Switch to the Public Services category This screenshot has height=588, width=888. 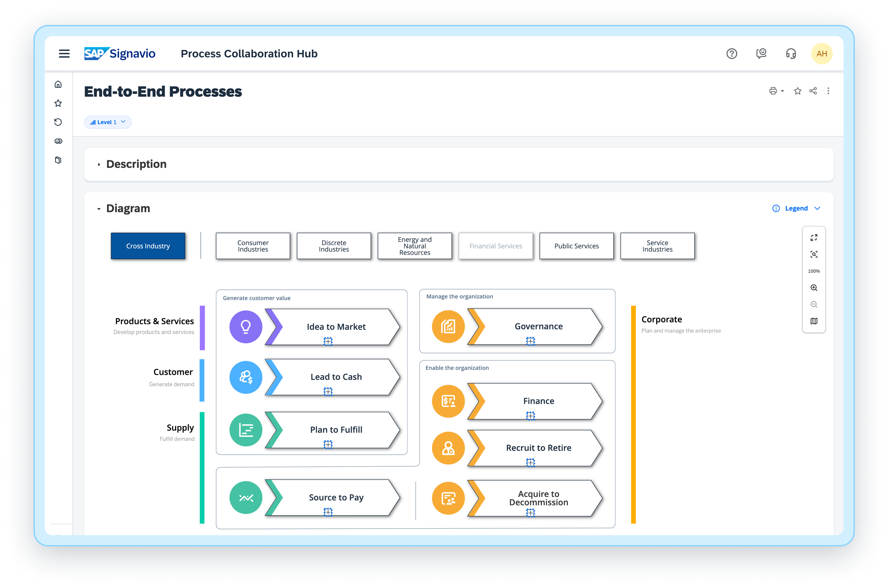576,246
